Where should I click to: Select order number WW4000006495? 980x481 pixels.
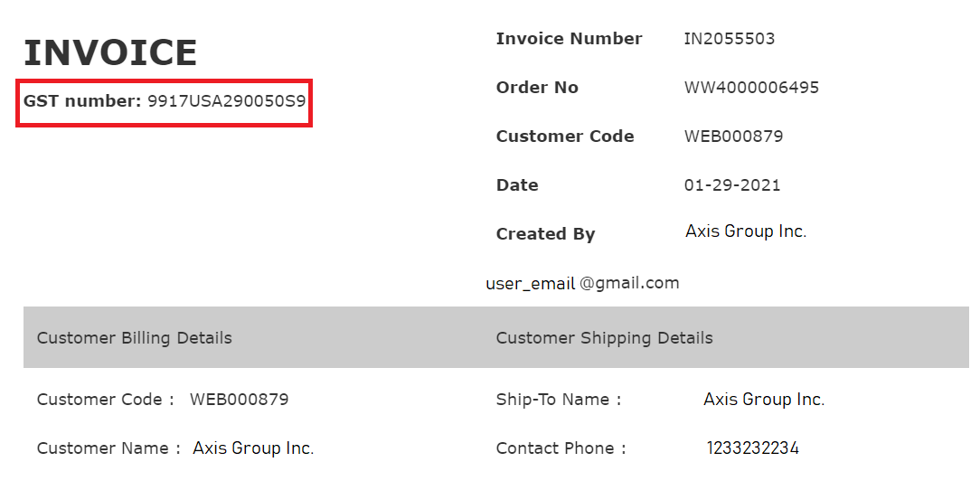coord(751,88)
